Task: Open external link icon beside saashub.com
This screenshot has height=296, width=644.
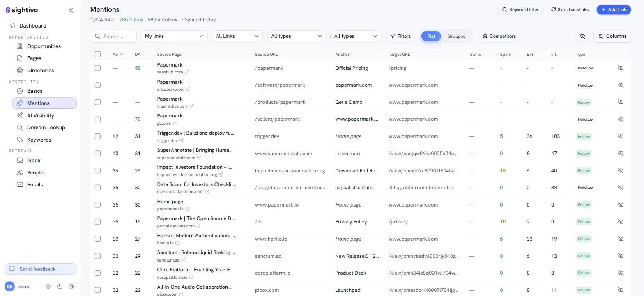Action: (x=186, y=72)
